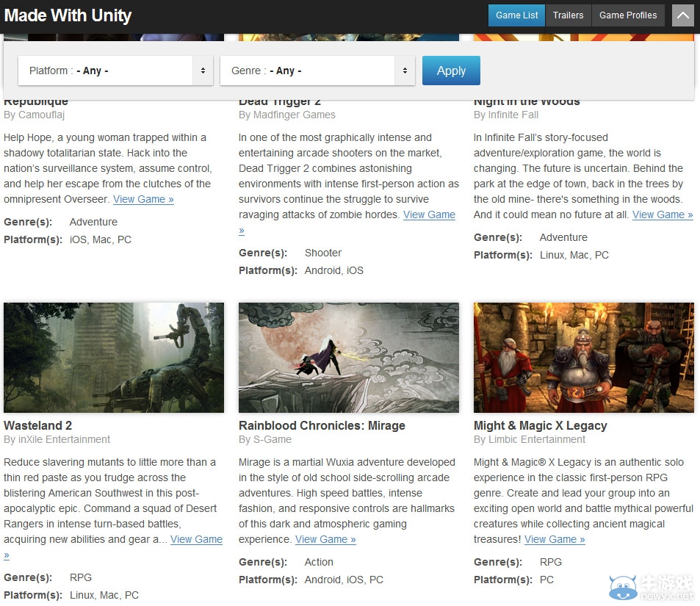Screen dimensions: 700x606
Task: Follow View Game link for Republique
Action: click(143, 199)
